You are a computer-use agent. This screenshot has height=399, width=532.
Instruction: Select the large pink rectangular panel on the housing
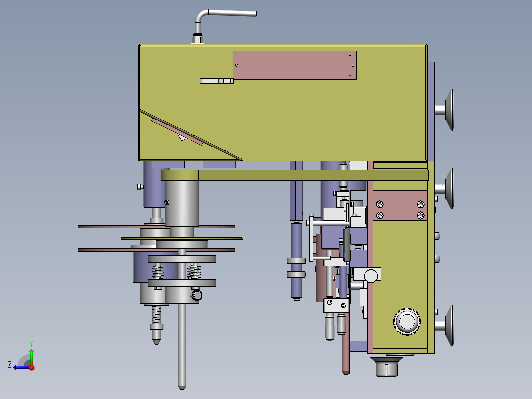295,65
